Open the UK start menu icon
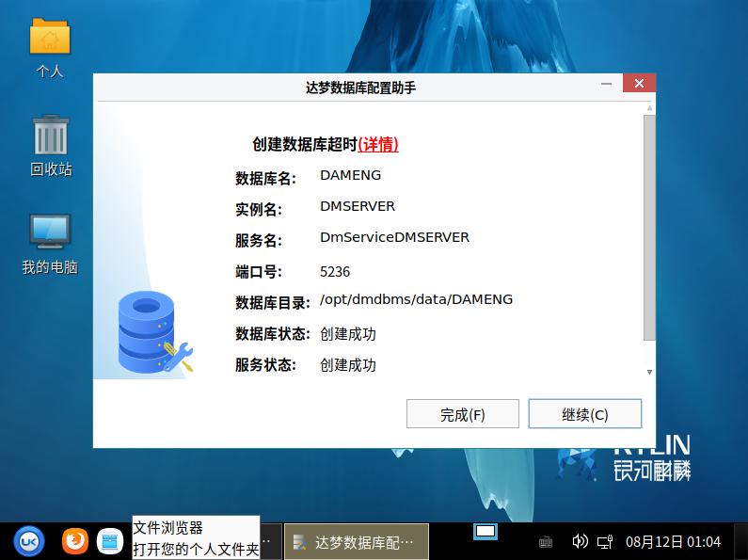 29,541
